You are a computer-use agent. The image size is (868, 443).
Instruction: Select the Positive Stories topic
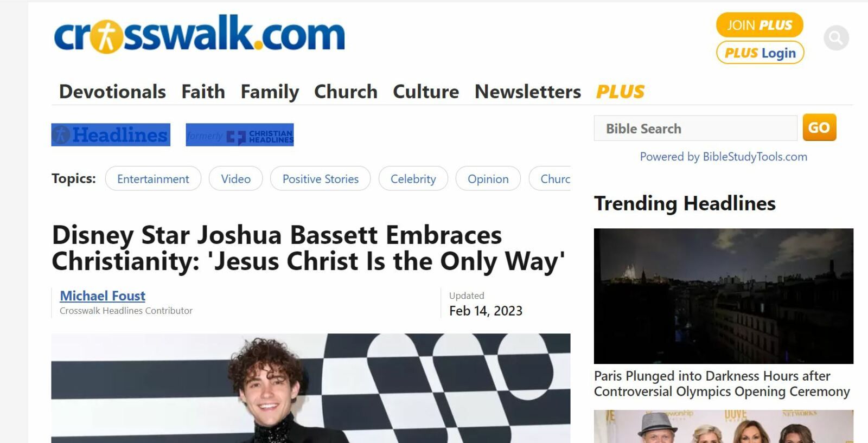(x=320, y=179)
